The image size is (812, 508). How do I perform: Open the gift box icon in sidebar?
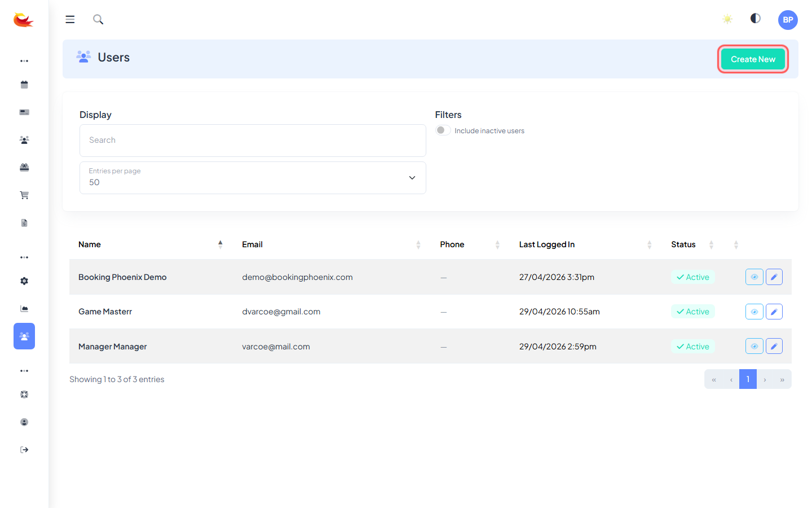click(24, 168)
